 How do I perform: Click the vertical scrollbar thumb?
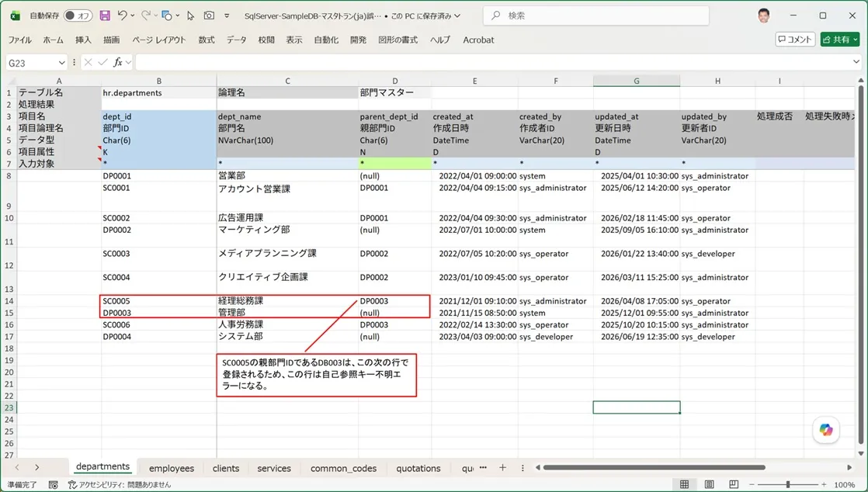861,264
